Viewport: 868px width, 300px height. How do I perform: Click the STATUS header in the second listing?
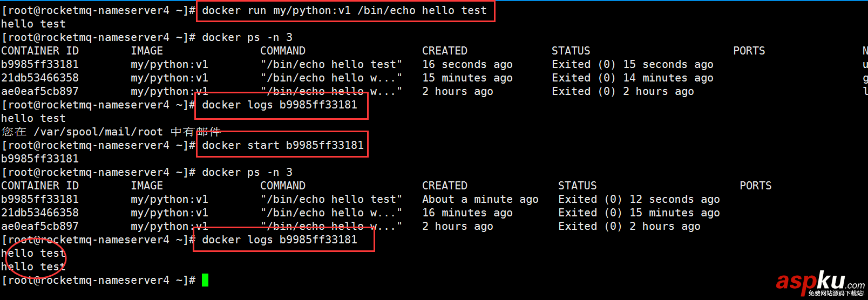coord(577,186)
